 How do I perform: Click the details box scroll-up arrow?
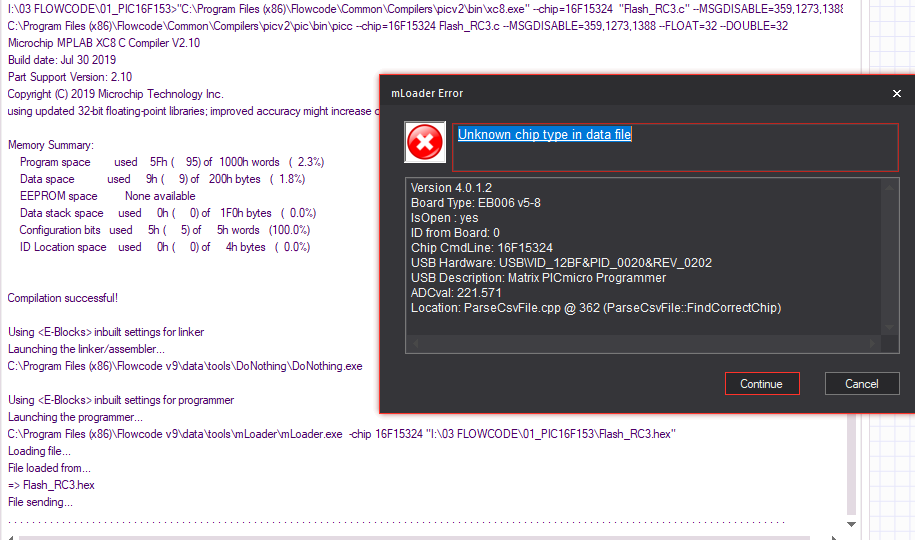(x=889, y=188)
